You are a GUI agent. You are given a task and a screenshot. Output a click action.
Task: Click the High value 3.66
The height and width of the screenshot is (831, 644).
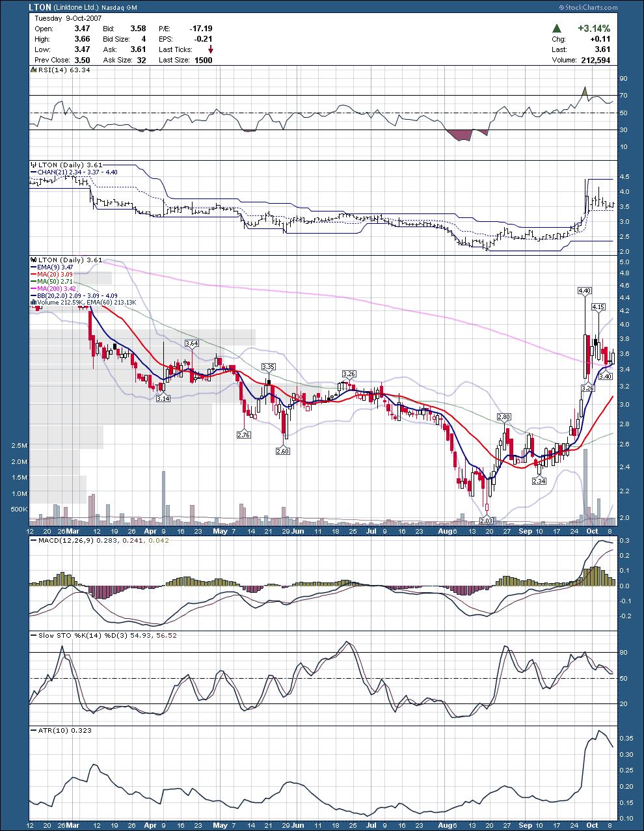pyautogui.click(x=82, y=39)
